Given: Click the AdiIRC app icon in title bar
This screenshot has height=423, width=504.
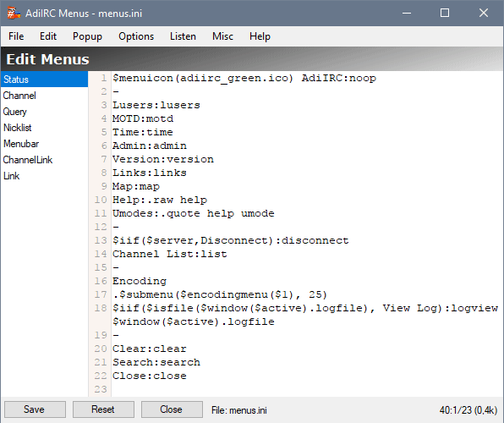Looking at the screenshot, I should coord(14,13).
